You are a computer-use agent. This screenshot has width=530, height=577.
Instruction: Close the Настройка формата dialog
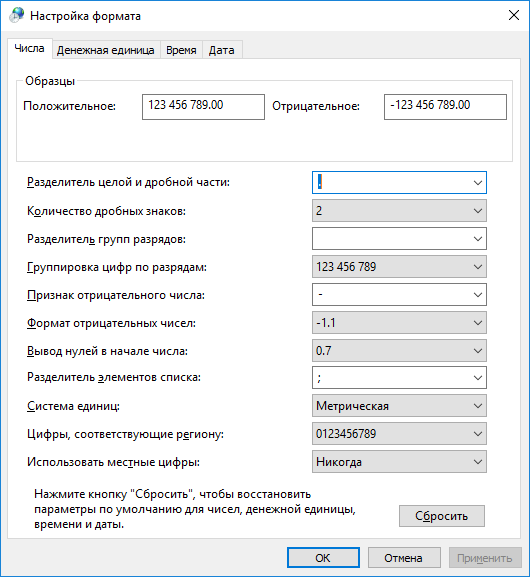(513, 15)
